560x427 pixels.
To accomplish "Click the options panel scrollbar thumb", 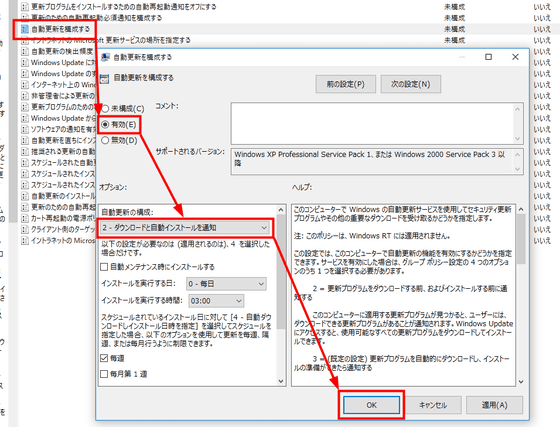I will click(281, 271).
